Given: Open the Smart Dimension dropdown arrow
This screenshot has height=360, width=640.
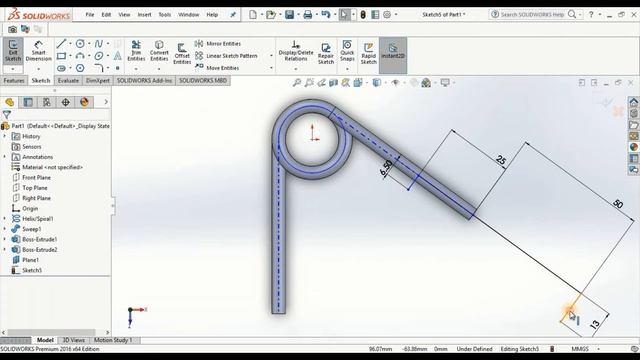Looking at the screenshot, I should (x=38, y=69).
